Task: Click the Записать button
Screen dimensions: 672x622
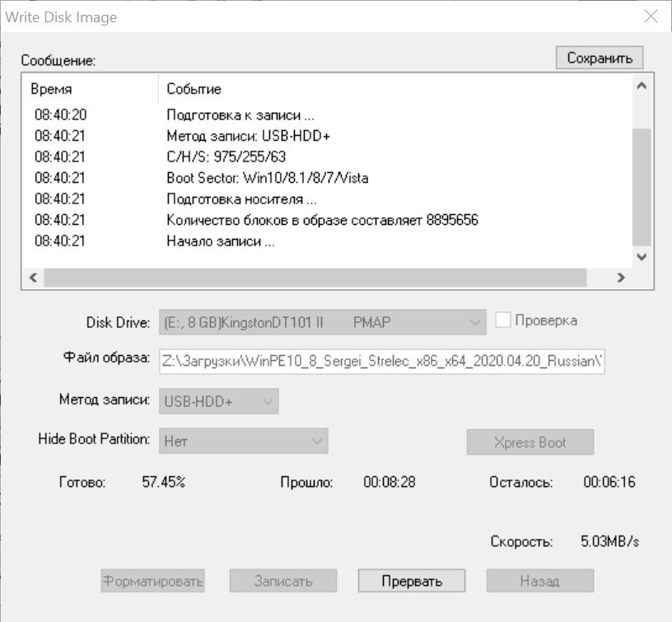Action: tap(282, 581)
